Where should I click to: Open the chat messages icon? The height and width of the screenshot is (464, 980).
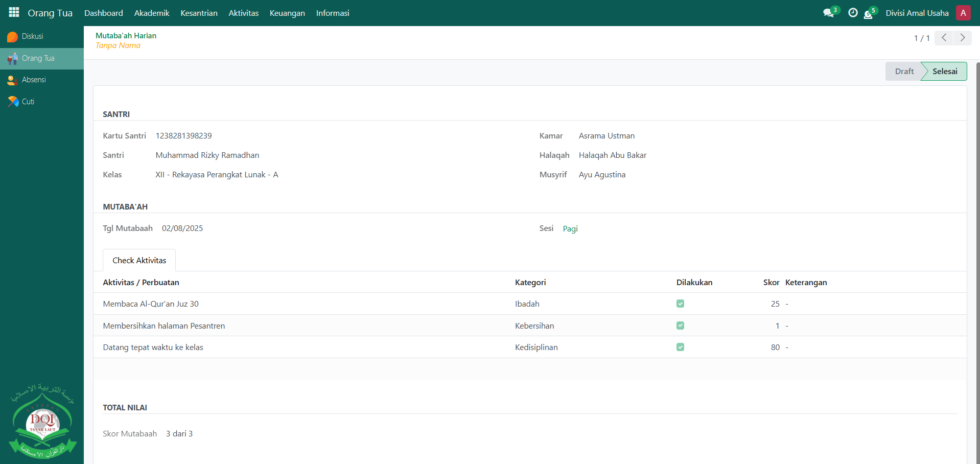(828, 13)
